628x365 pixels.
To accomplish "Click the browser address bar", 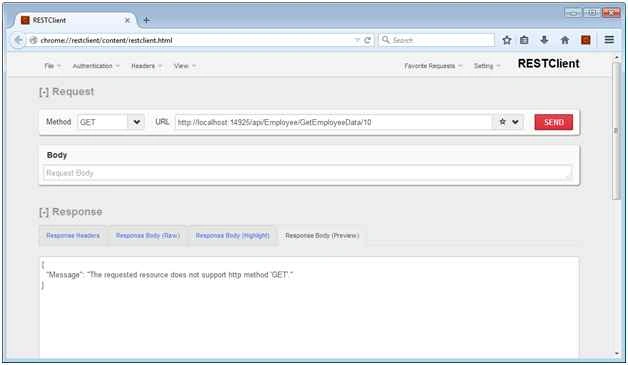I will click(x=196, y=40).
